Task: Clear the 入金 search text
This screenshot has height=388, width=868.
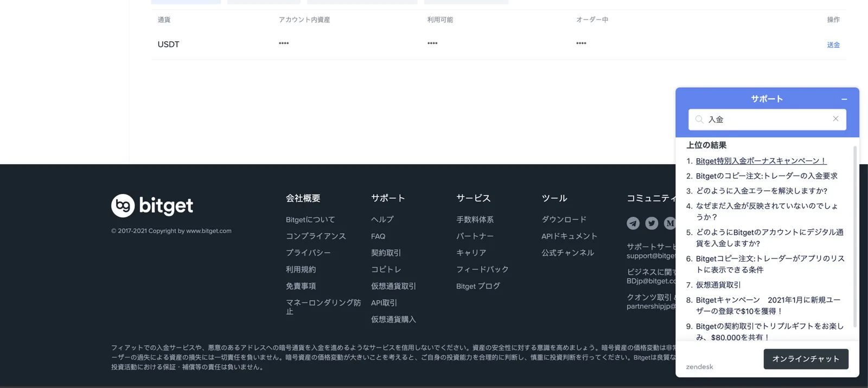Action: click(835, 119)
